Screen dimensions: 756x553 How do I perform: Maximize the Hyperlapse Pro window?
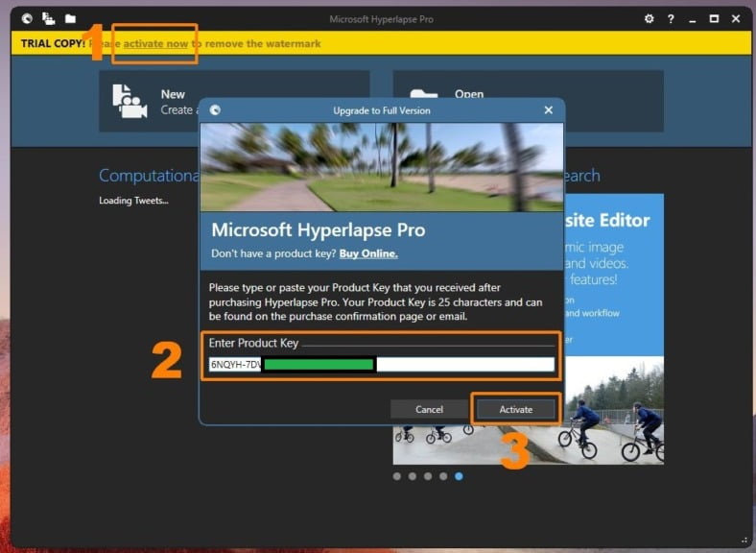click(714, 18)
